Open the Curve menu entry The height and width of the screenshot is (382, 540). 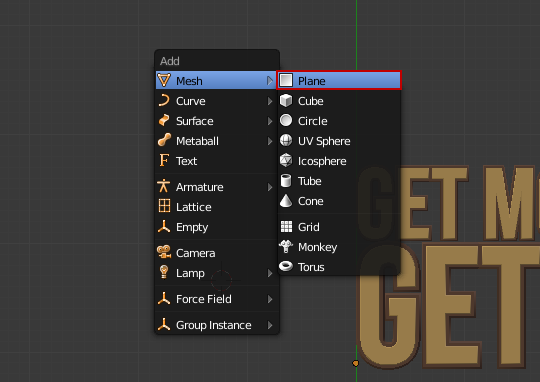coord(216,101)
